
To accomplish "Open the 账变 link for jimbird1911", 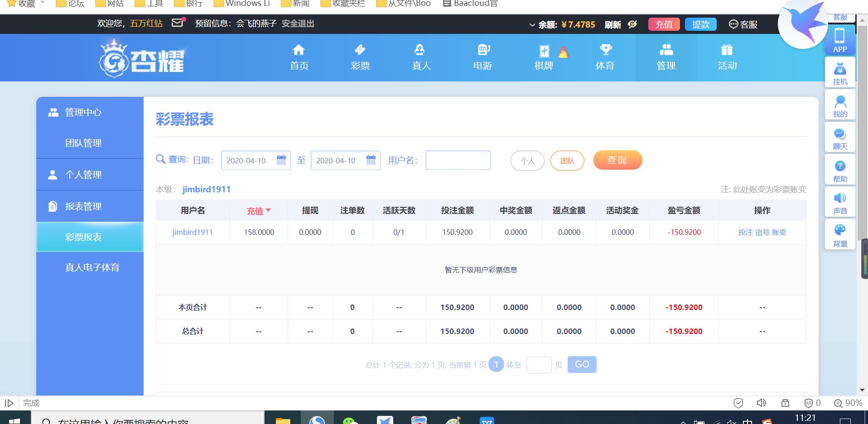I will [x=780, y=232].
